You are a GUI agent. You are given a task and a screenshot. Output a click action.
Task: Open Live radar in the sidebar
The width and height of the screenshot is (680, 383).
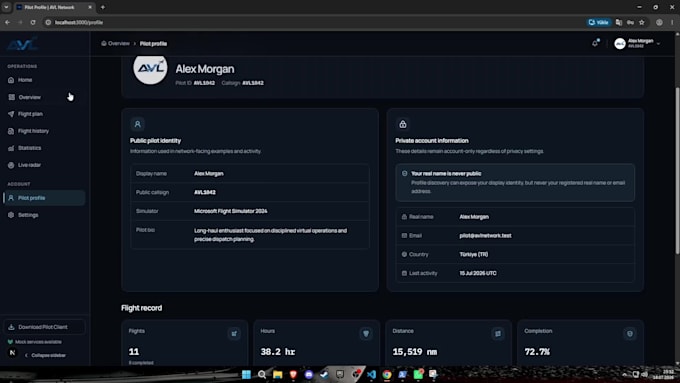(44, 165)
